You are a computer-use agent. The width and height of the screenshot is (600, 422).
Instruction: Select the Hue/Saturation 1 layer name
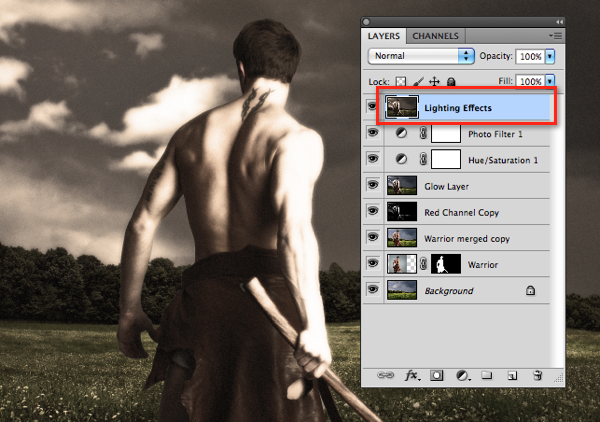[503, 160]
